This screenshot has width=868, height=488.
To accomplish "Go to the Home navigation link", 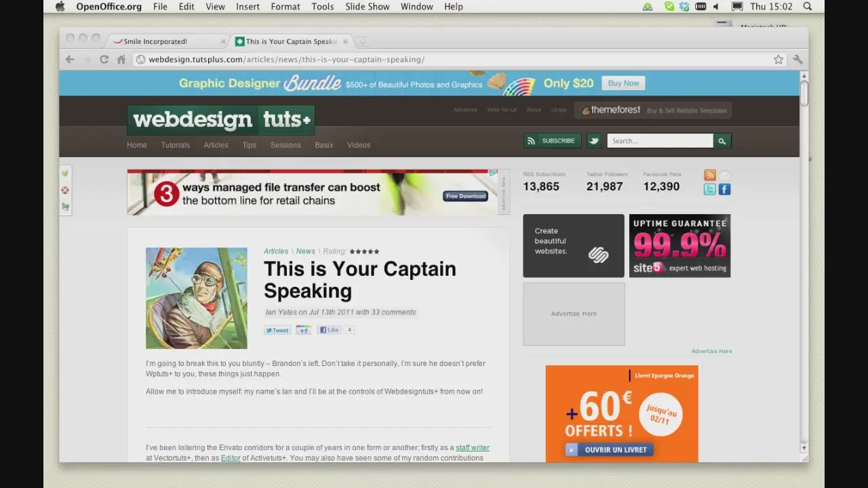I will 136,145.
